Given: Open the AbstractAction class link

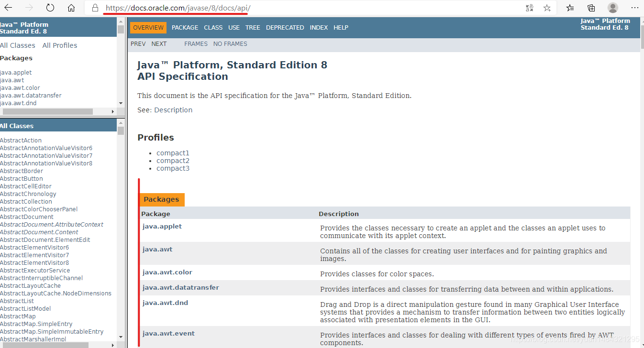Looking at the screenshot, I should [x=21, y=141].
